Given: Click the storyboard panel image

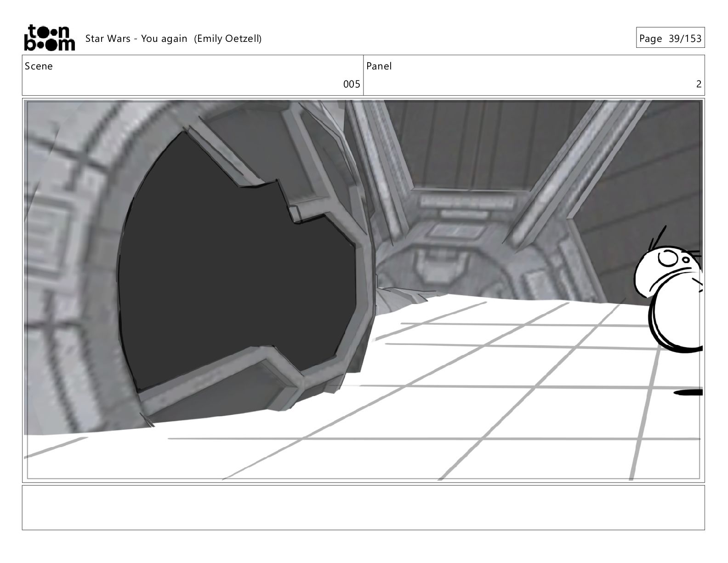Looking at the screenshot, I should tap(364, 290).
